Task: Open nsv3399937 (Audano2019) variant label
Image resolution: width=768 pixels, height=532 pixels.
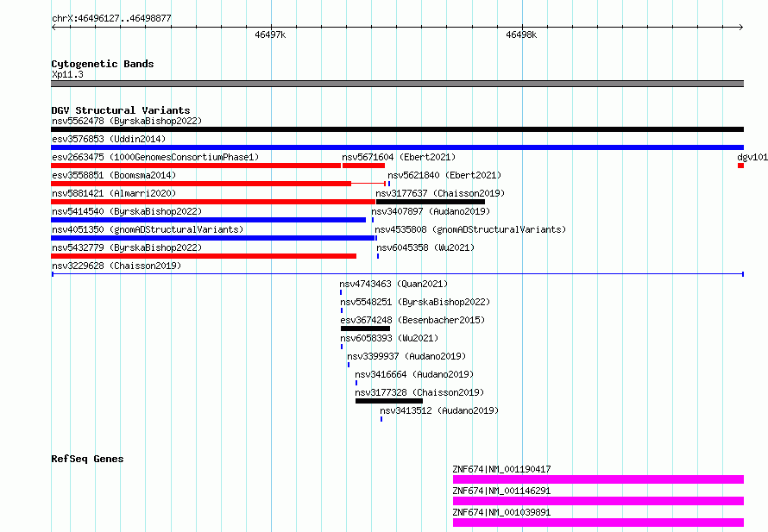Action: pos(406,356)
